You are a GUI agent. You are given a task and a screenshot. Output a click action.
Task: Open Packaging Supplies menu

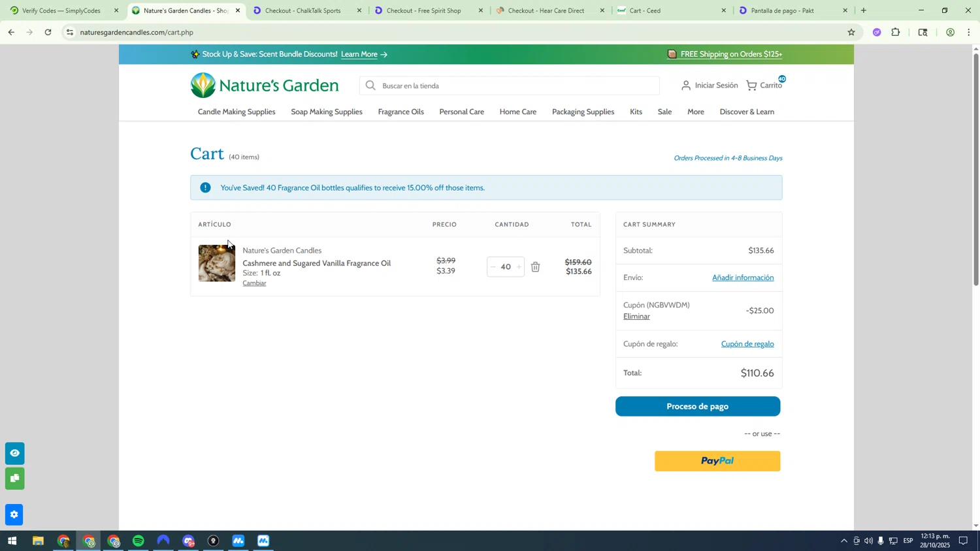(583, 112)
